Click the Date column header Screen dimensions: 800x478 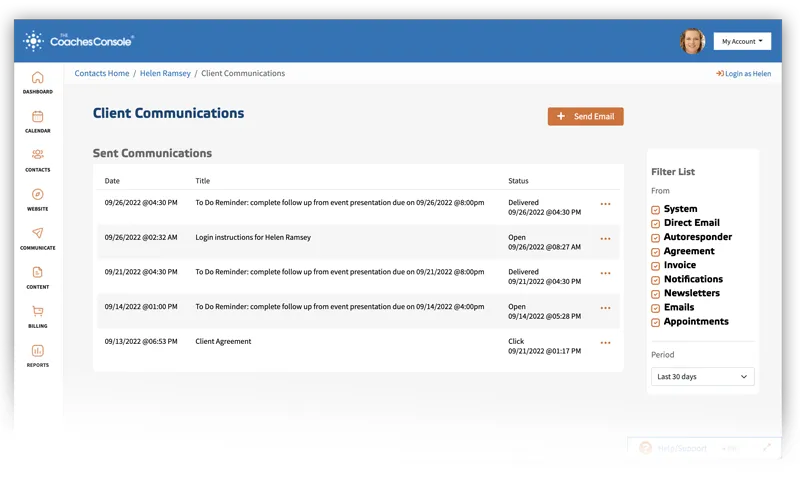click(x=112, y=181)
